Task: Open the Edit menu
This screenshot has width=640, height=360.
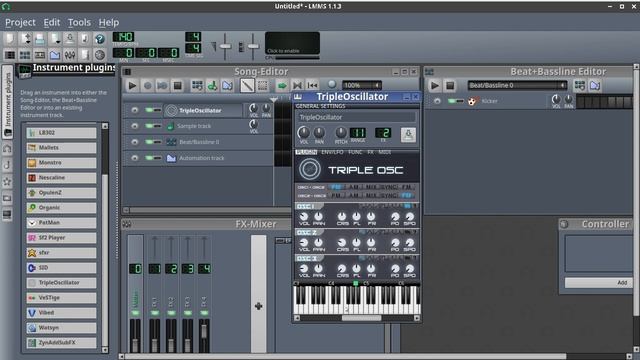Action: click(x=52, y=22)
